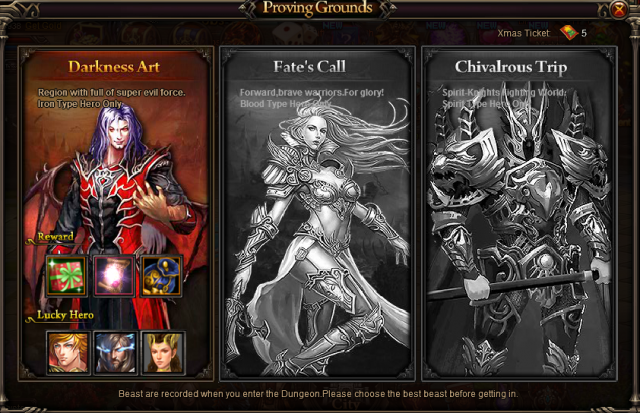Image resolution: width=640 pixels, height=413 pixels.
Task: Click the Iron Type Hero Only description
Action: (x=80, y=104)
